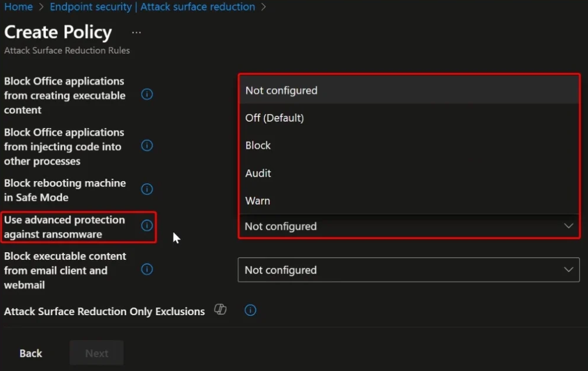This screenshot has width=588, height=371.
Task: Show info for Block rebooting machine in Safe Mode
Action: (x=147, y=189)
